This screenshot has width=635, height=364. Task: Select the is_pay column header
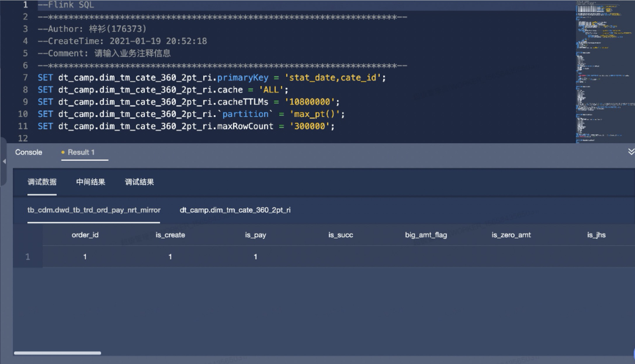coord(255,235)
